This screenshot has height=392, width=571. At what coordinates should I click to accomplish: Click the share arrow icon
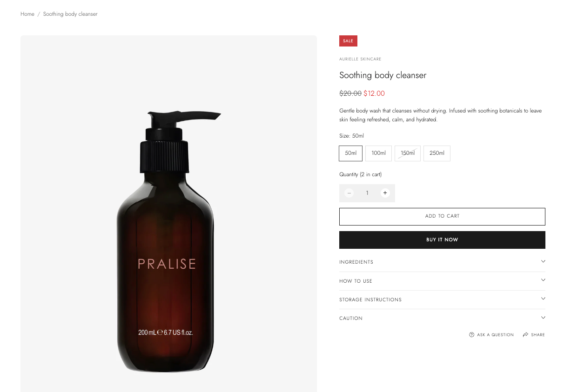[525, 335]
